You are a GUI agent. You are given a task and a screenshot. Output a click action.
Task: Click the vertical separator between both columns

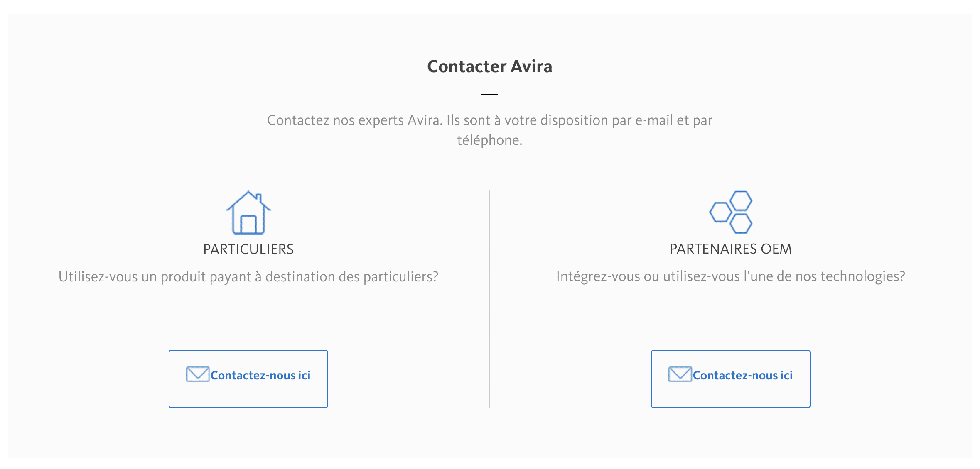click(x=489, y=299)
